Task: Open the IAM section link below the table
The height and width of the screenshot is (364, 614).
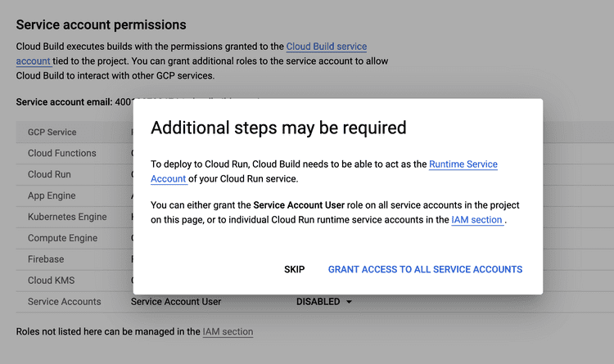Action: [228, 332]
